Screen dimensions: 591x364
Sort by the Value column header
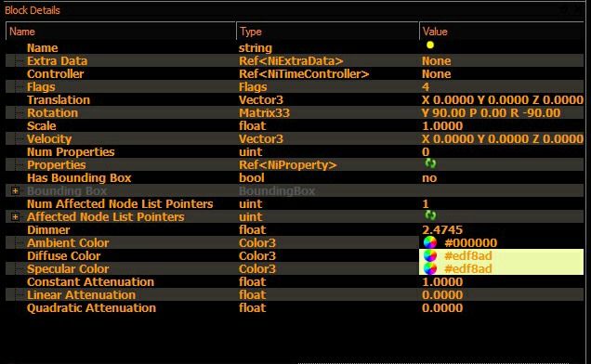pos(501,32)
